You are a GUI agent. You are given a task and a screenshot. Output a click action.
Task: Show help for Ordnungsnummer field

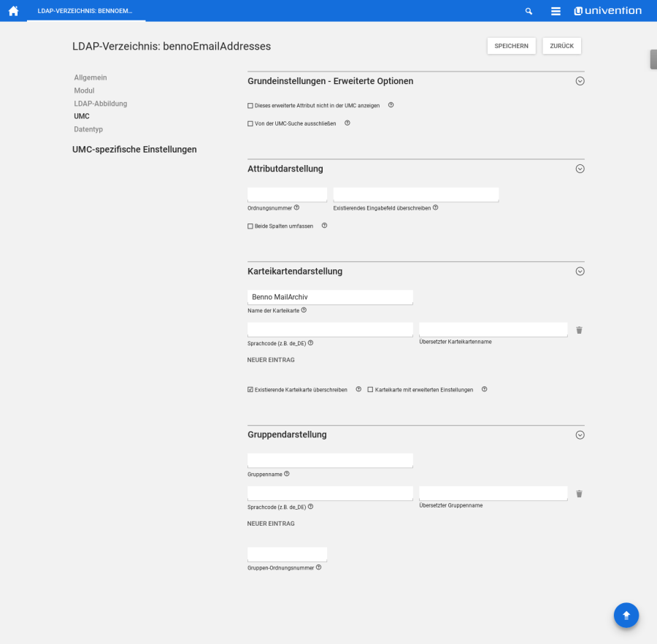click(x=296, y=207)
